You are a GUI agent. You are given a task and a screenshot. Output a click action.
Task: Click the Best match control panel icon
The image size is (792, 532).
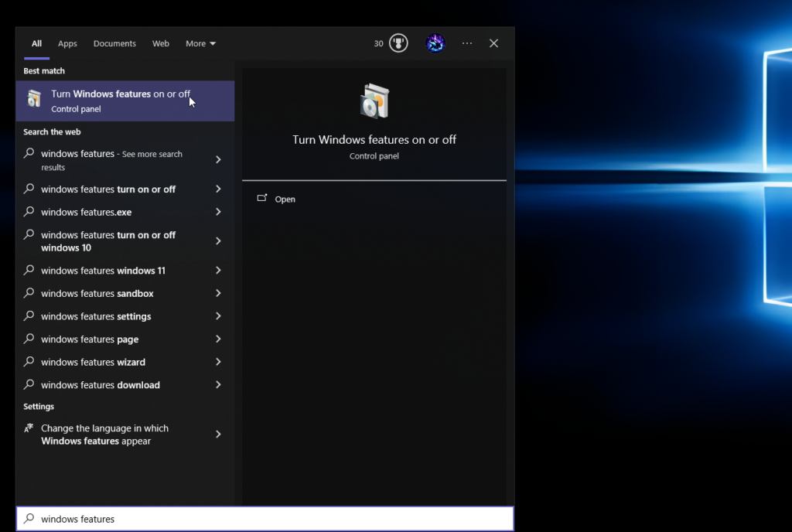pyautogui.click(x=34, y=98)
